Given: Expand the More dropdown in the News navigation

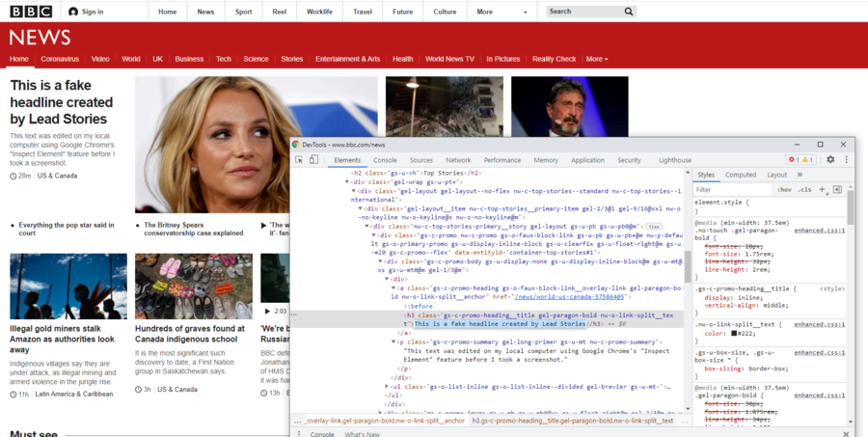Looking at the screenshot, I should (x=597, y=59).
